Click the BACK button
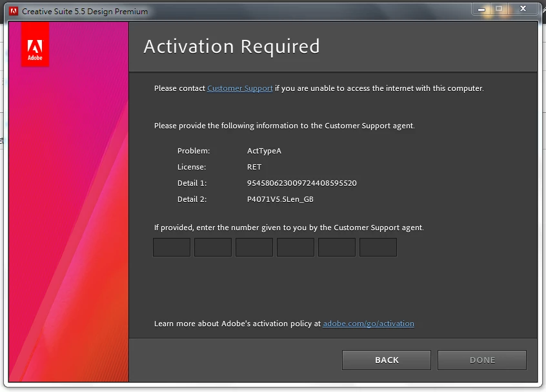Image resolution: width=546 pixels, height=392 pixels. [x=387, y=360]
